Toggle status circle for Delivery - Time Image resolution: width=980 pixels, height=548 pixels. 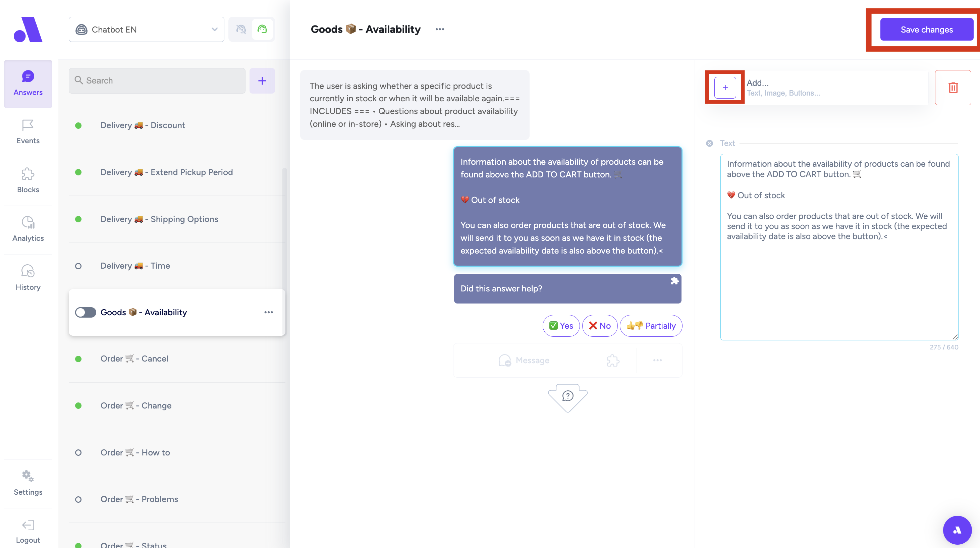click(x=78, y=266)
